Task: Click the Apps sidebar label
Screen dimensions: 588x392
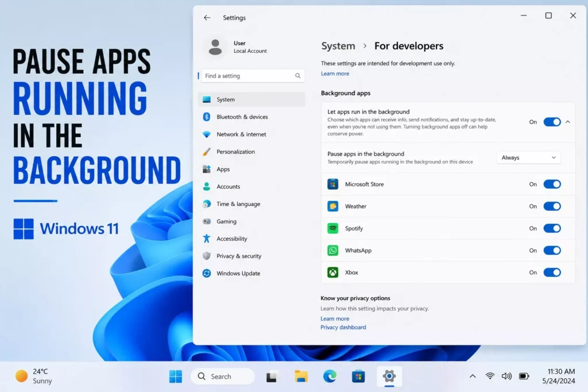Action: click(223, 169)
